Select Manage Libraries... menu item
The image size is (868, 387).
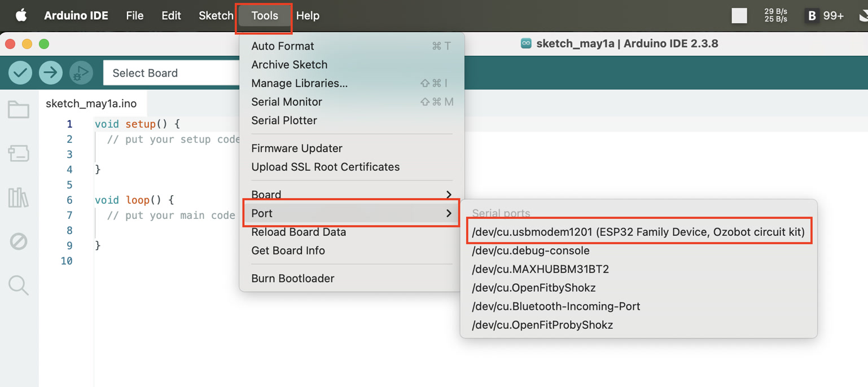coord(352,83)
